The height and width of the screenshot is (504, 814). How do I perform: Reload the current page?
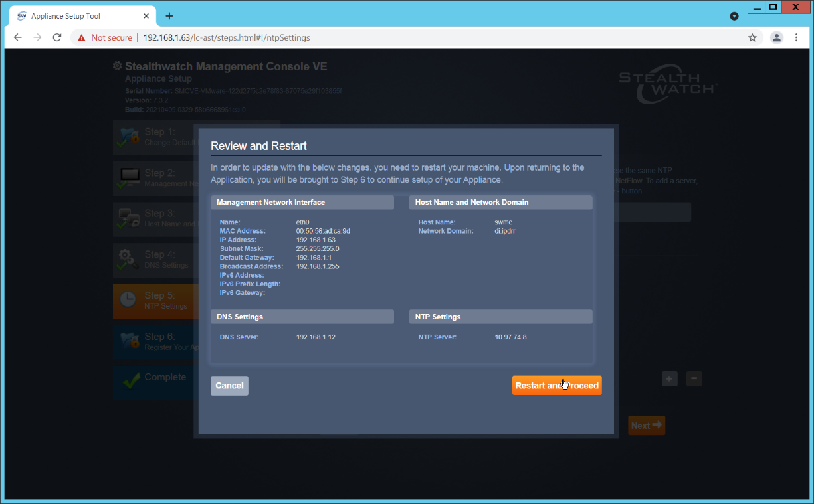(x=57, y=38)
